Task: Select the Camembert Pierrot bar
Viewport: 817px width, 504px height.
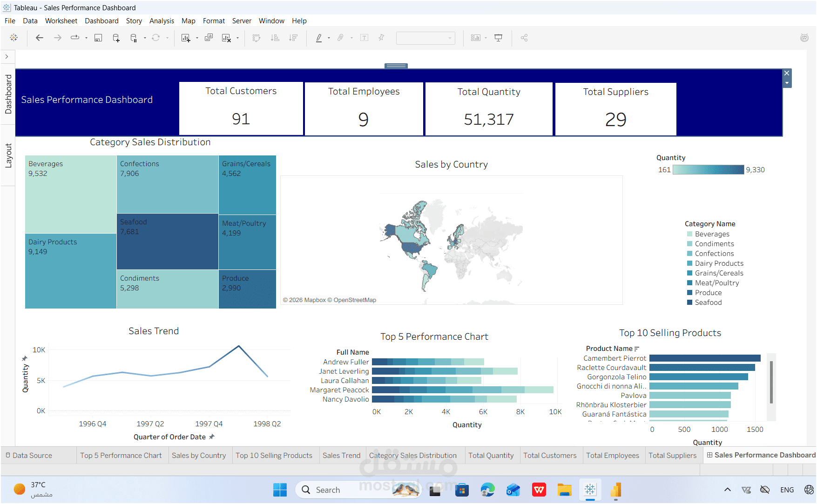Action: [705, 358]
